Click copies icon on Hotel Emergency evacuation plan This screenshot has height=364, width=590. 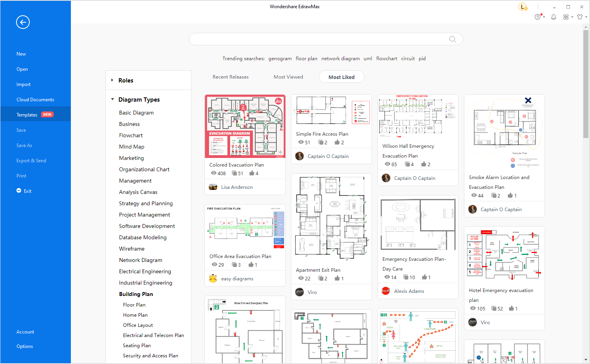pyautogui.click(x=494, y=308)
